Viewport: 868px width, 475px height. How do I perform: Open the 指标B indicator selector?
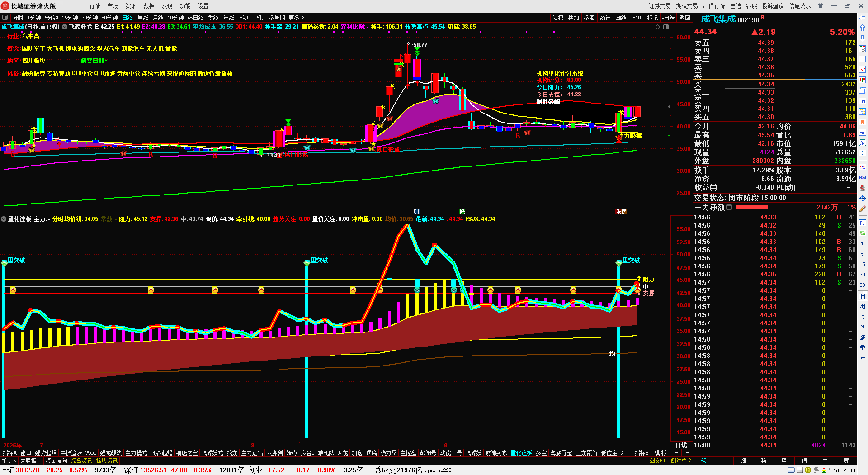point(641,453)
